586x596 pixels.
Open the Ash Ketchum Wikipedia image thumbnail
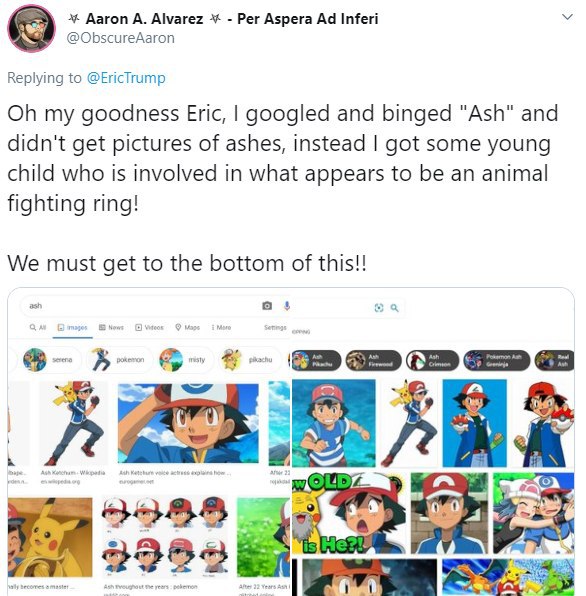(x=73, y=423)
